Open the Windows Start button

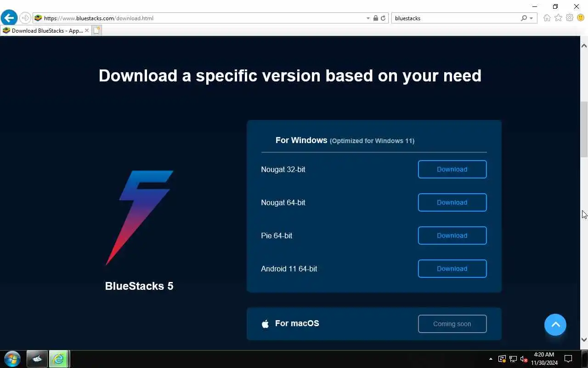12,359
